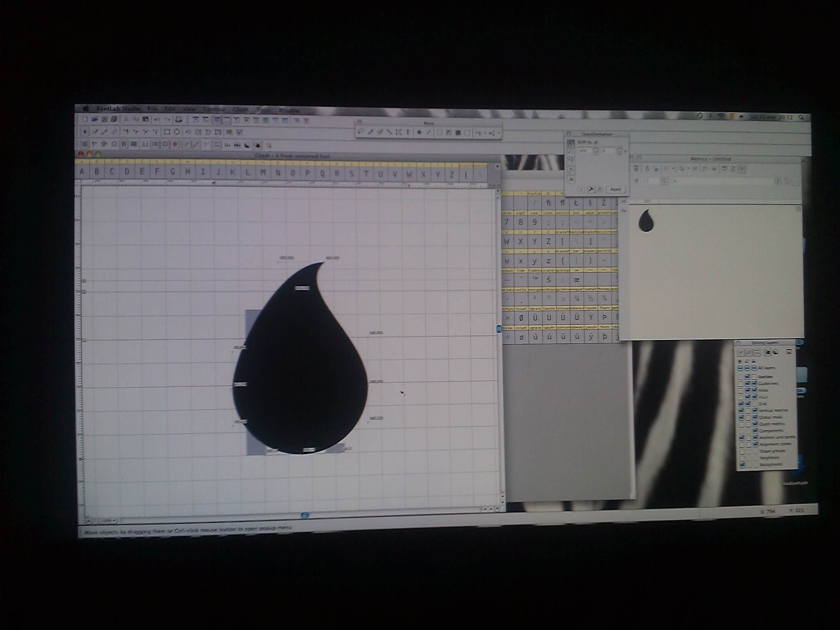Screen dimensions: 840x630
Task: Toggle the Outline layer checked checkbox
Action: click(x=748, y=377)
